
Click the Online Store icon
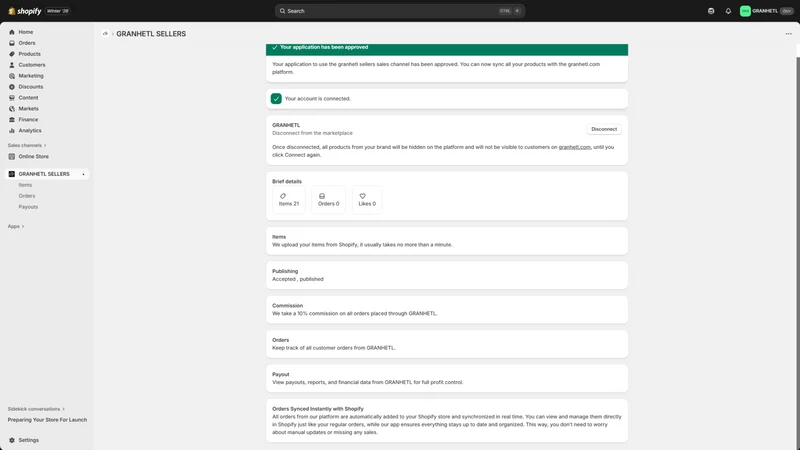pyautogui.click(x=12, y=157)
